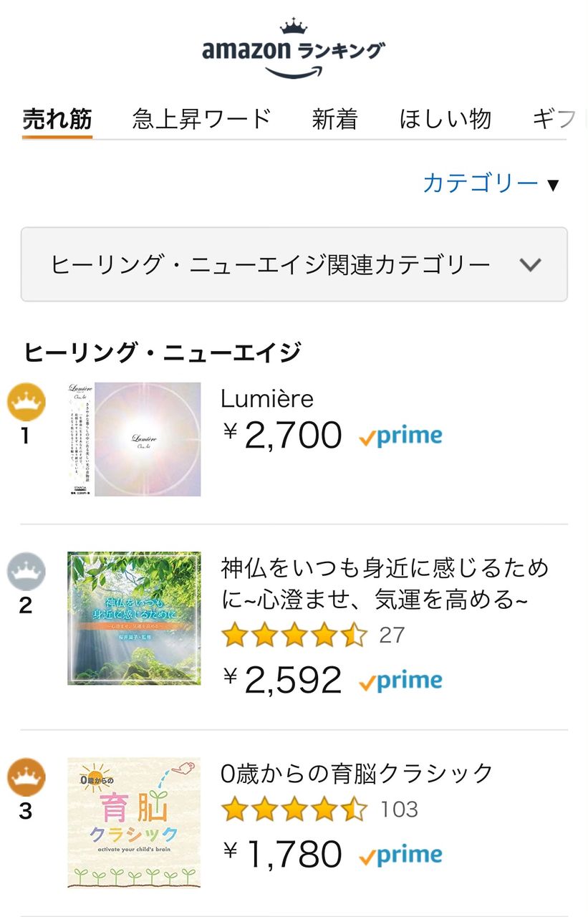Click the prime badge beside ¥2,700
This screenshot has height=917, width=588.
point(400,436)
